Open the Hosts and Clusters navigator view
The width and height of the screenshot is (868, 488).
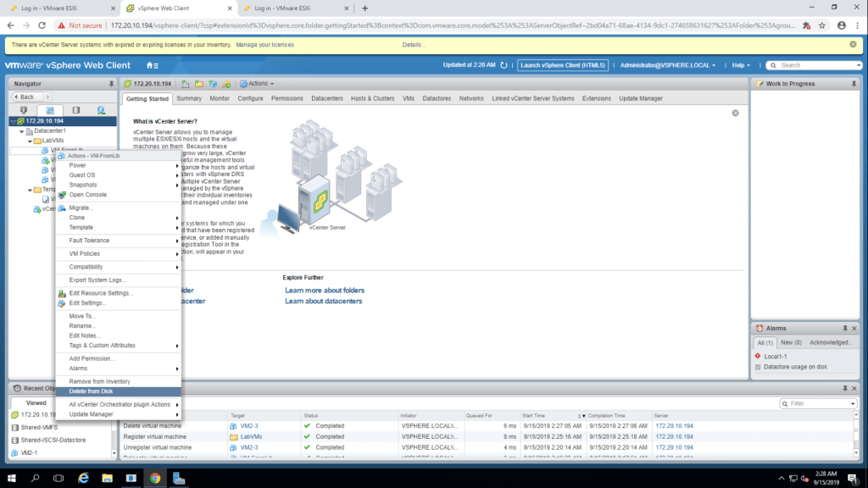24,110
